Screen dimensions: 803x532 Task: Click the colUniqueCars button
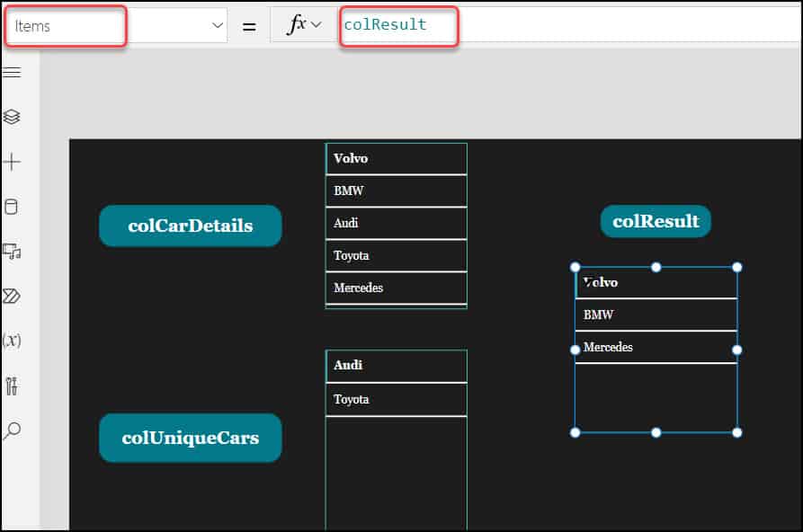click(x=191, y=438)
